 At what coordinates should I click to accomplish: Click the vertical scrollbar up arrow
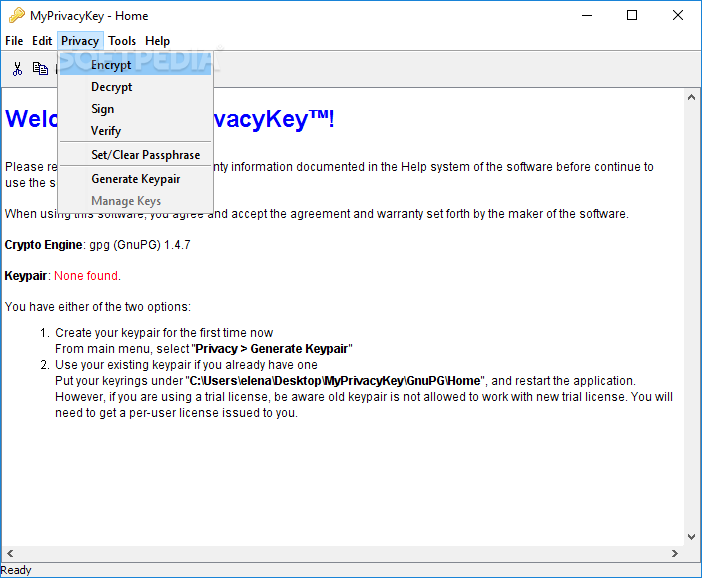click(x=691, y=97)
